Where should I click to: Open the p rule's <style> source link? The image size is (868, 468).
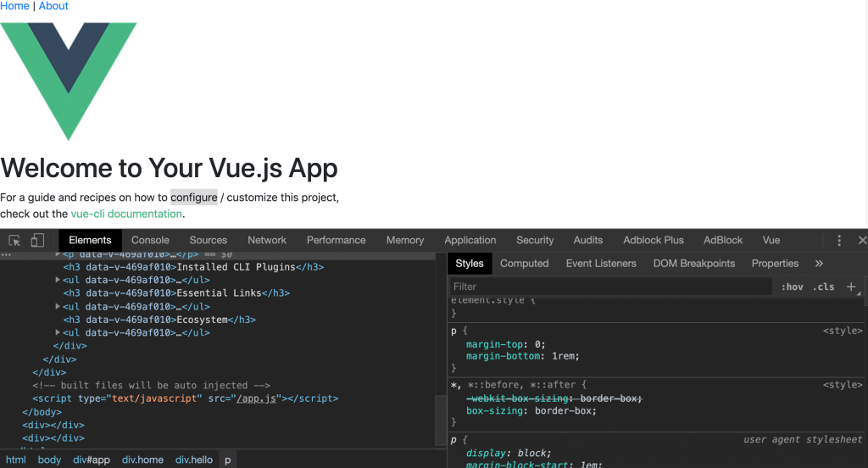pos(843,331)
